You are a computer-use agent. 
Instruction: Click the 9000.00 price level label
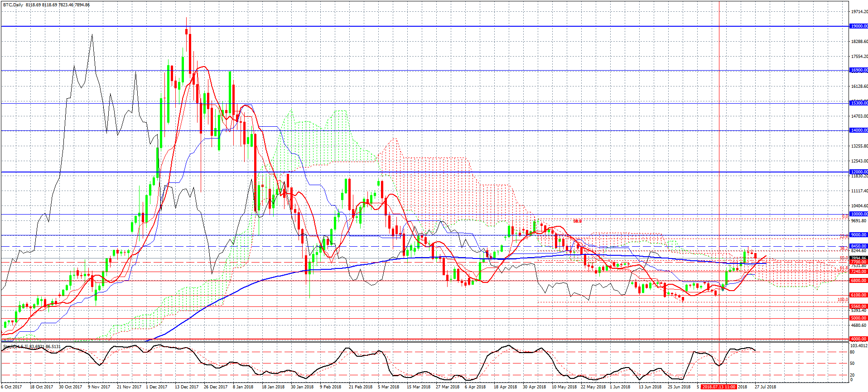pos(858,235)
